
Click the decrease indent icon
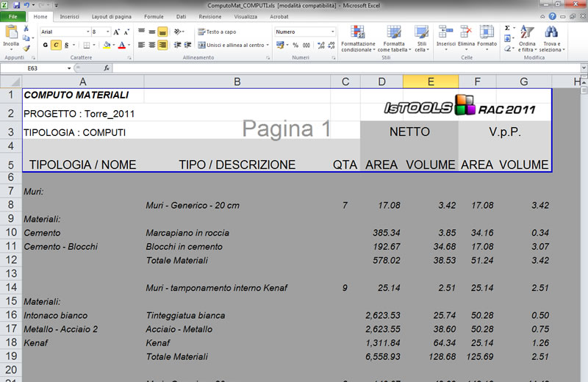click(177, 45)
